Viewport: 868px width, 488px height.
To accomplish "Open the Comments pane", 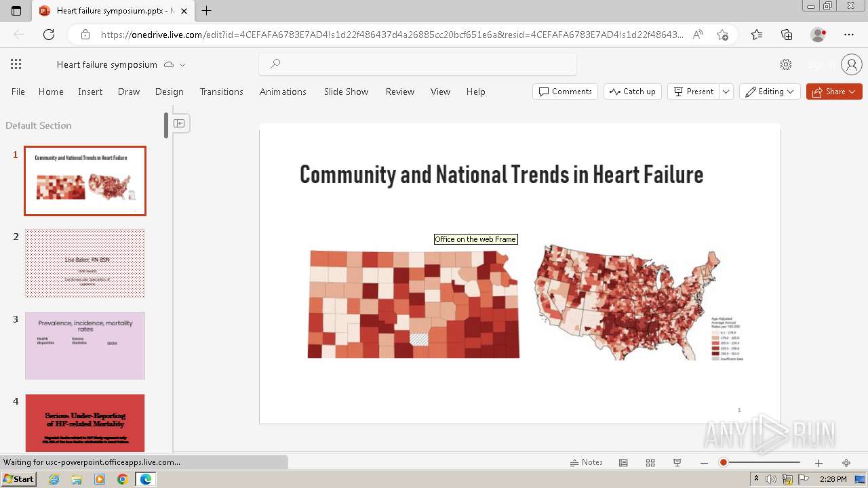I will click(x=565, y=91).
